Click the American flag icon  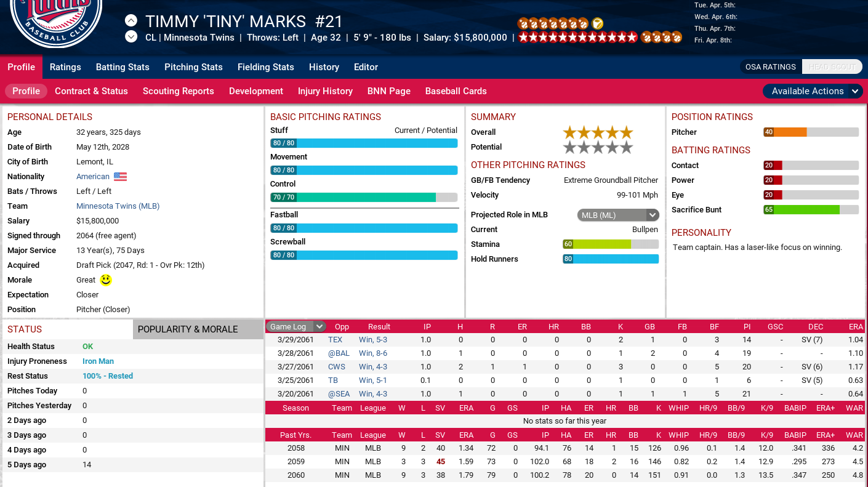tap(120, 177)
